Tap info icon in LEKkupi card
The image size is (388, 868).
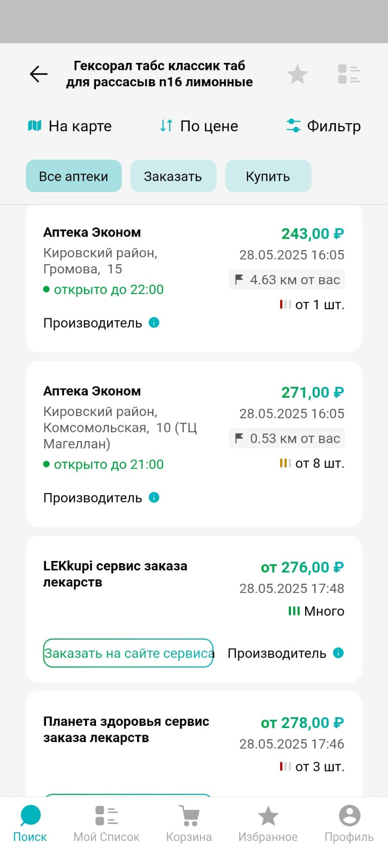[x=338, y=653]
